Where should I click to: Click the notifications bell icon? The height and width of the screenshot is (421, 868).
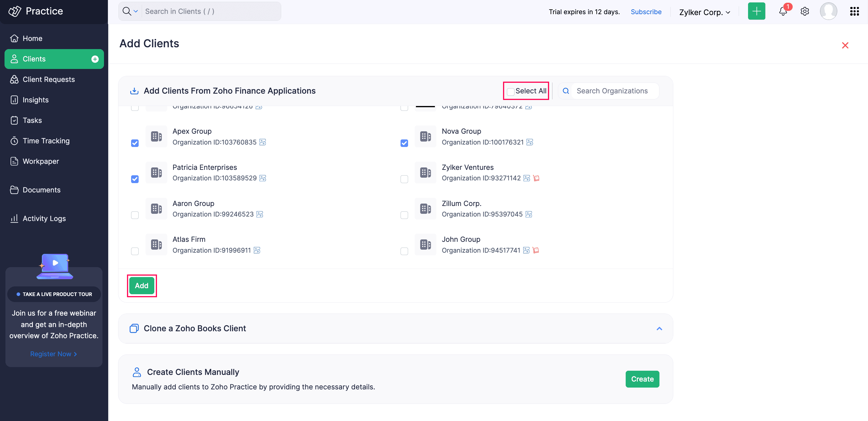tap(782, 11)
